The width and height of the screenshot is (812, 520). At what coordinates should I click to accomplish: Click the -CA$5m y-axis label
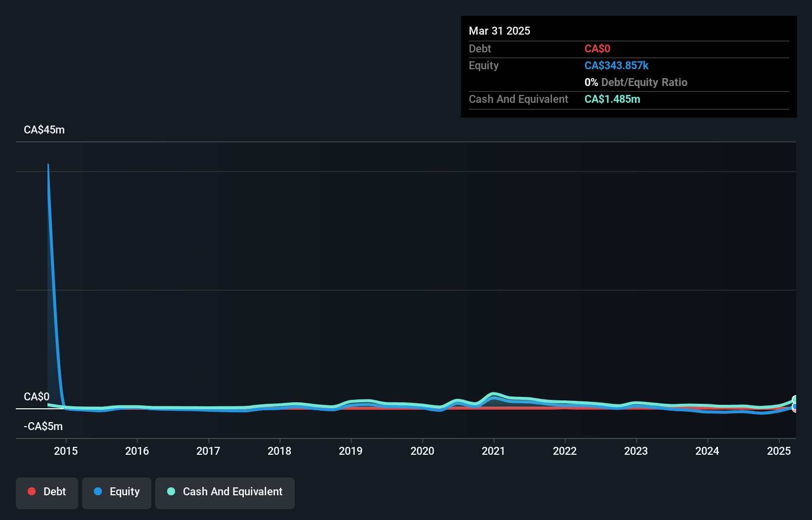pos(43,427)
